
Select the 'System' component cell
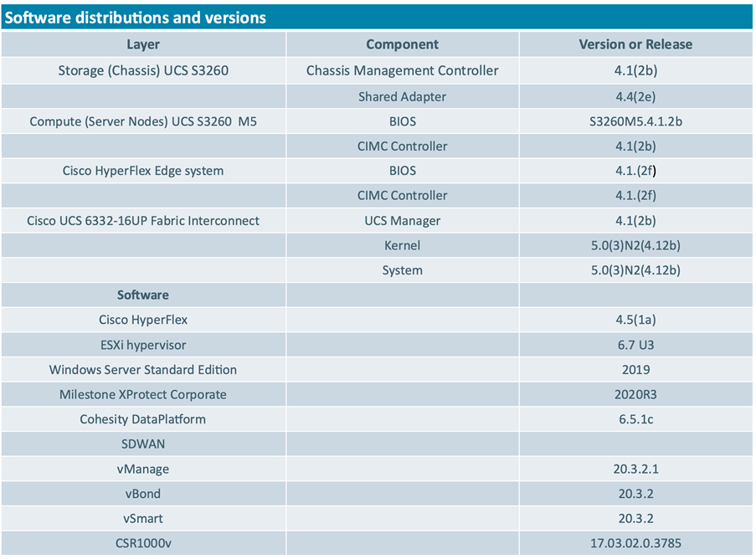pyautogui.click(x=402, y=270)
